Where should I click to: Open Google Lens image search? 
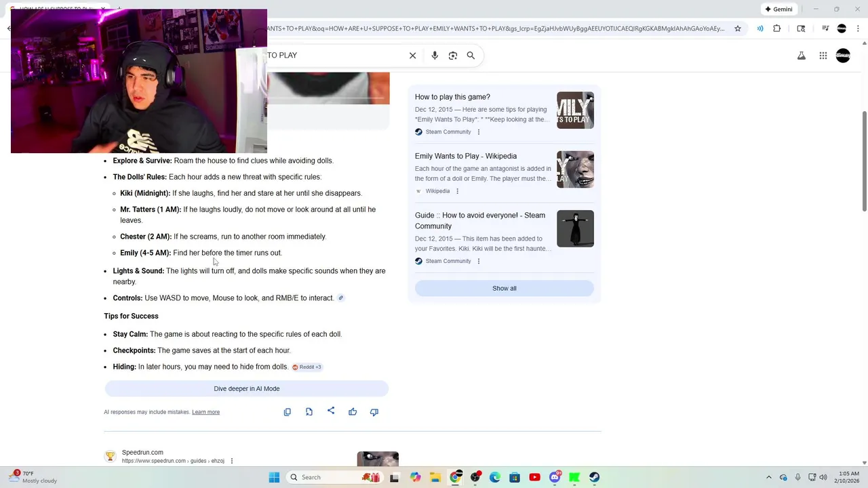453,56
